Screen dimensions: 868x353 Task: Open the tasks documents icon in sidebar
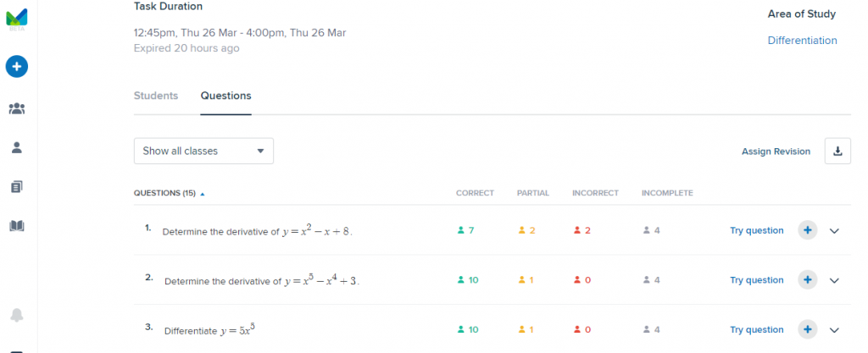point(17,186)
